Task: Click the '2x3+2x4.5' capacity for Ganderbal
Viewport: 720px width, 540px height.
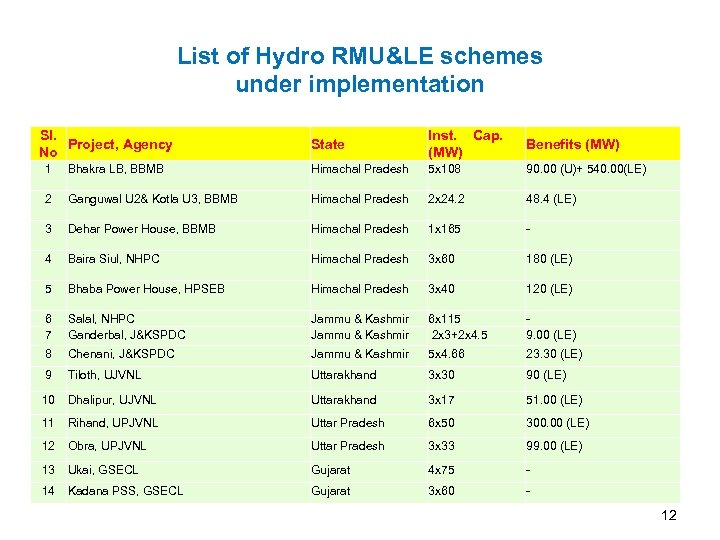Action: tap(459, 335)
